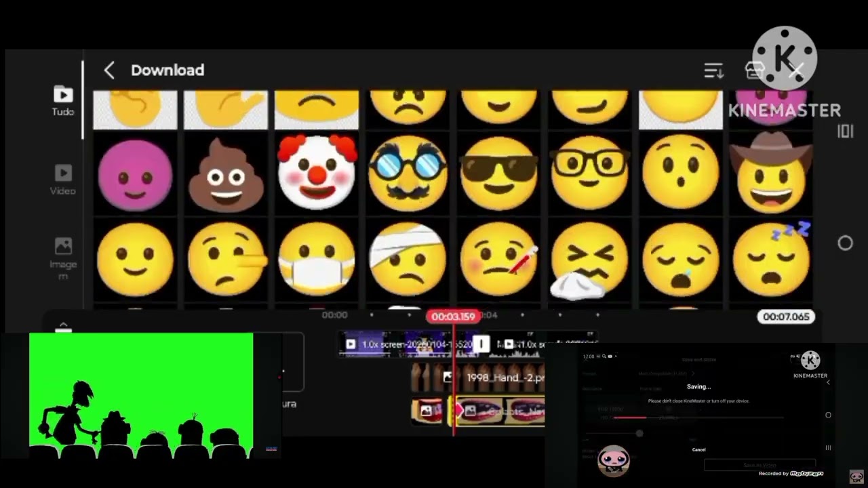
Task: Click the 00:07.065 total duration label
Action: point(786,317)
